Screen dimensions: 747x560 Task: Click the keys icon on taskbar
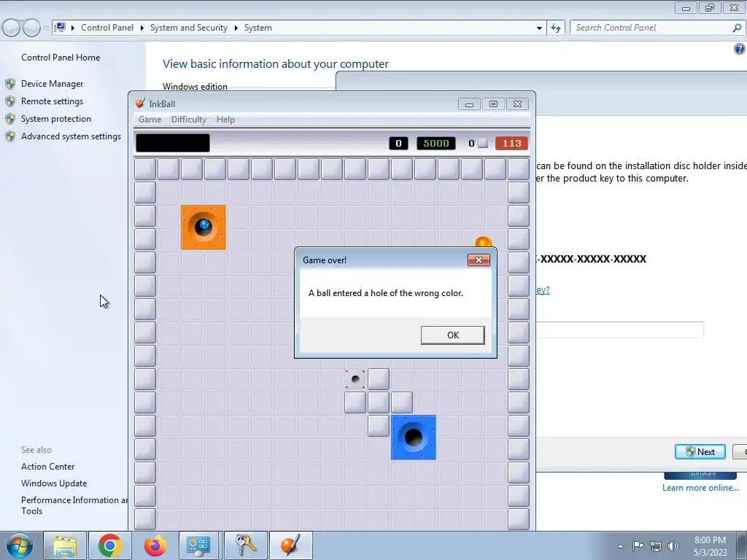[x=245, y=545]
